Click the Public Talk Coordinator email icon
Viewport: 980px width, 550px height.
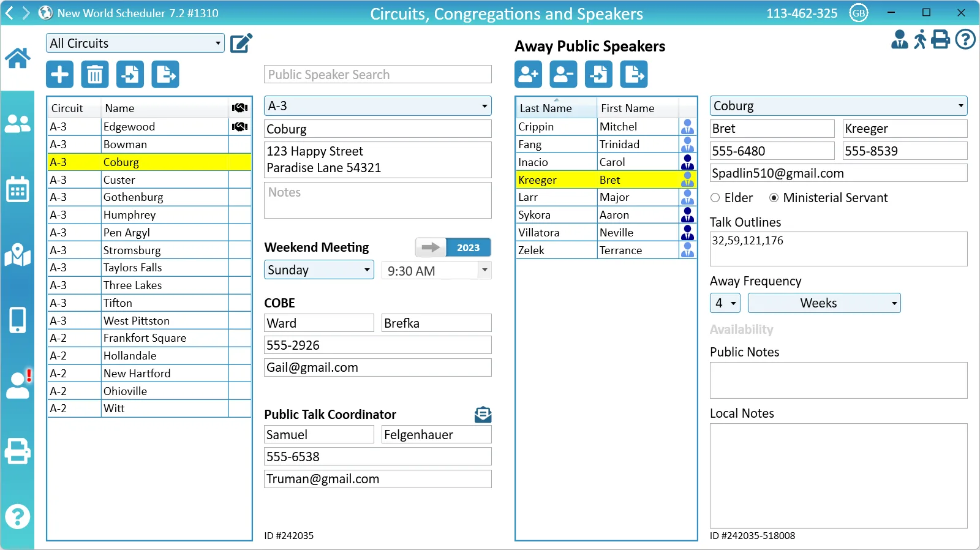coord(483,415)
